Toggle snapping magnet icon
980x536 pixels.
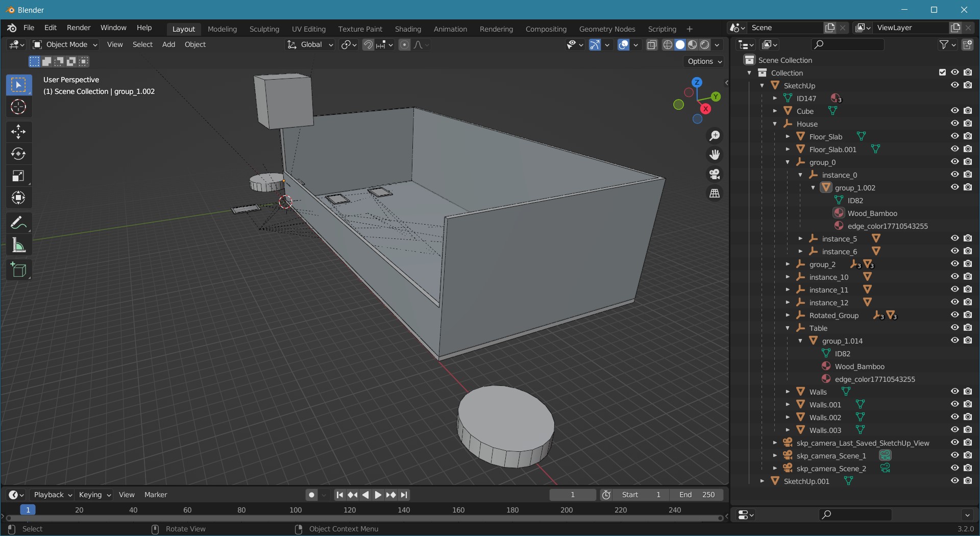coord(368,45)
